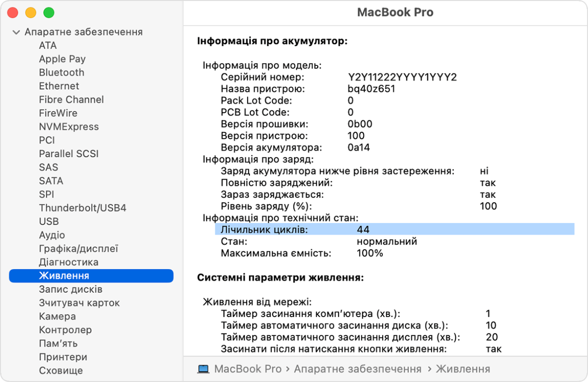
Task: Select SATA in the sidebar
Action: pyautogui.click(x=51, y=181)
